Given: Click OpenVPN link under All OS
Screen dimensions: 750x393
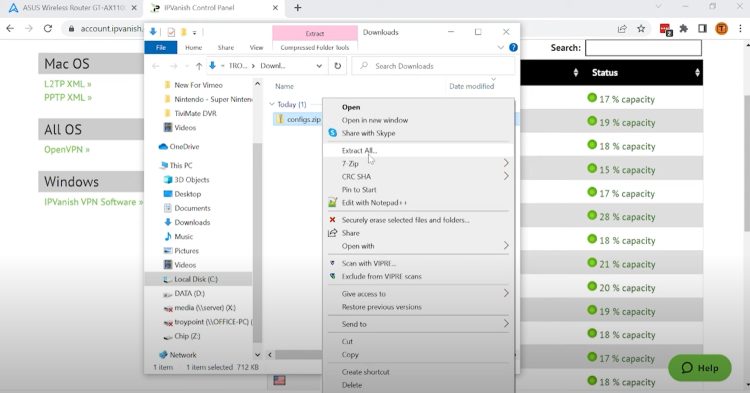Looking at the screenshot, I should click(x=66, y=150).
